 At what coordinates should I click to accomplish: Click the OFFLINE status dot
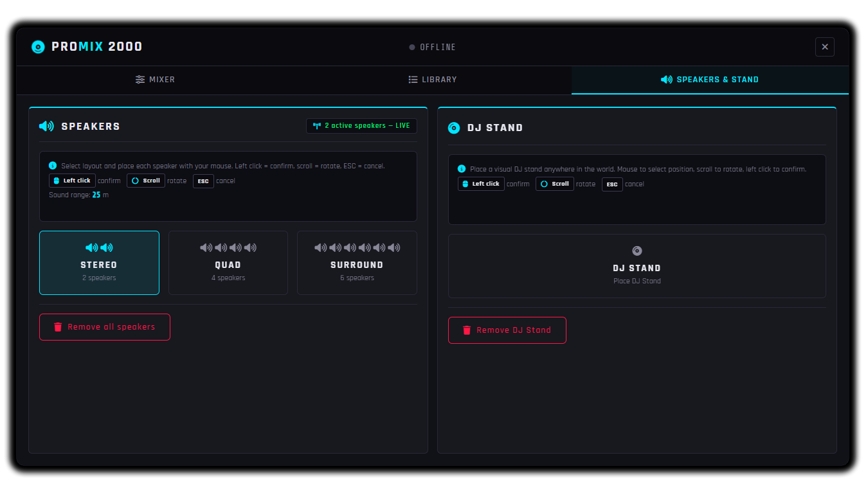pos(412,47)
